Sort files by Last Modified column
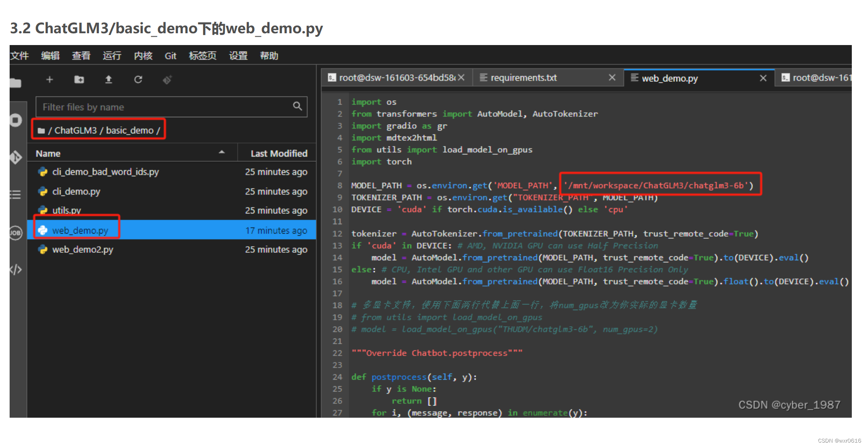Viewport: 868px width, 447px height. 277,154
